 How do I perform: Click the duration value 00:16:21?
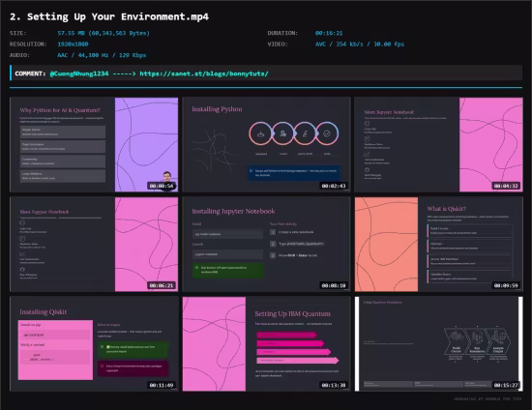tap(329, 33)
